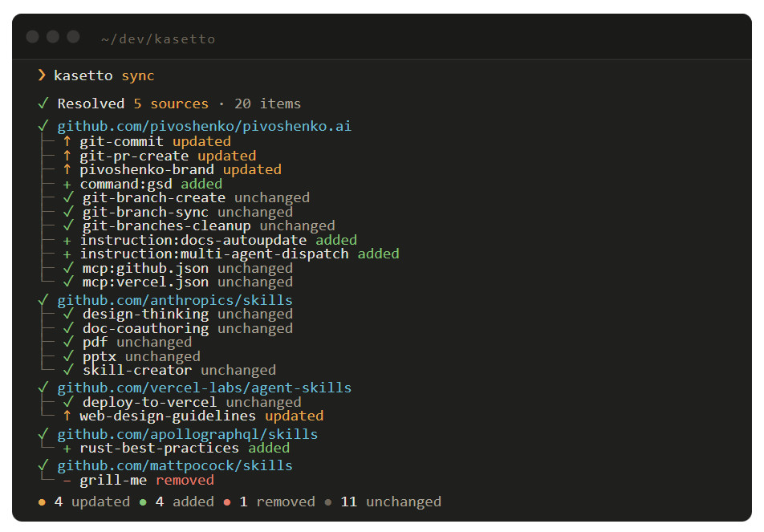Viewport: 764px width, 532px height.
Task: Click the design-thinking row name
Action: point(146,315)
